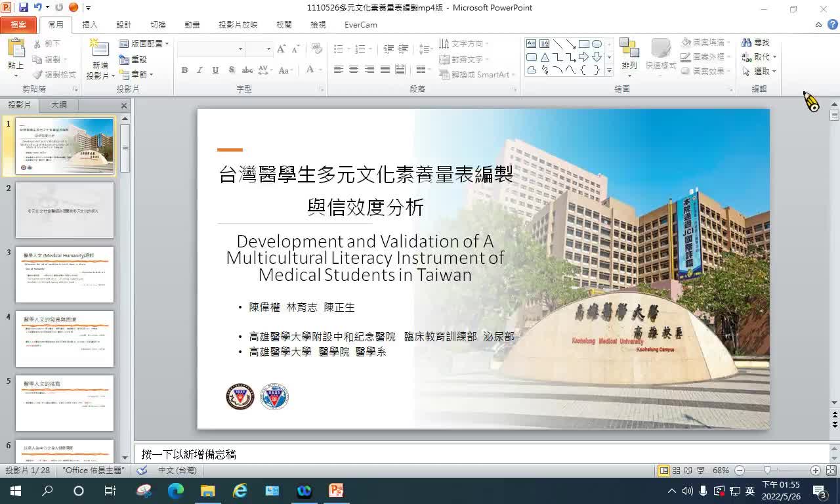The image size is (840, 504).
Task: Switch to the Animations (動畫) tab
Action: 192,25
